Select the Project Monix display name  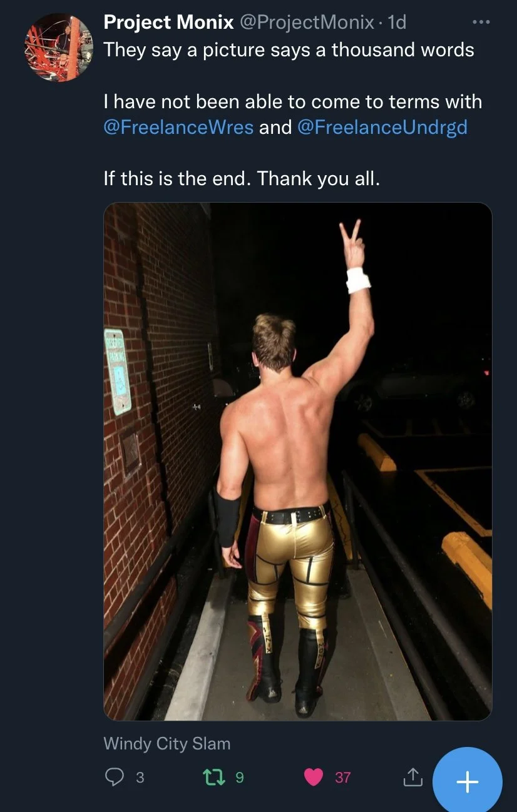click(168, 23)
